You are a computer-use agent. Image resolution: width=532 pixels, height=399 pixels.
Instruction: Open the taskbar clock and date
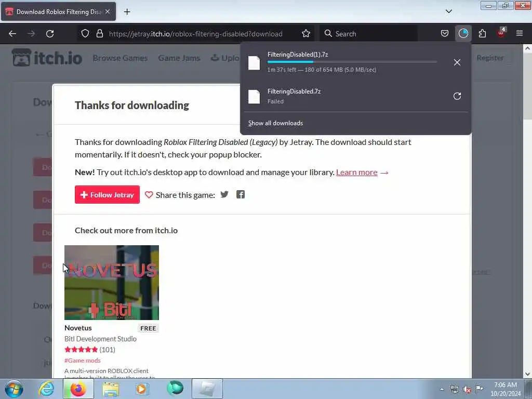point(506,389)
